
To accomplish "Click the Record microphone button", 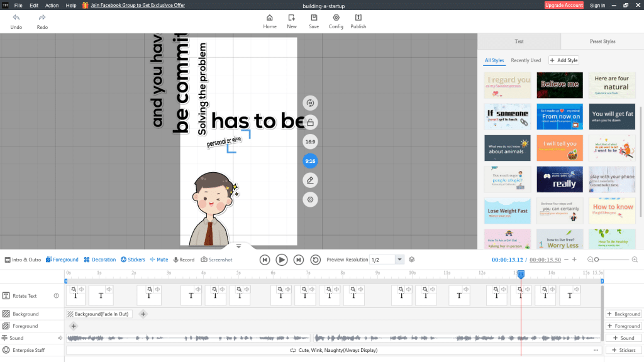I will 184,260.
